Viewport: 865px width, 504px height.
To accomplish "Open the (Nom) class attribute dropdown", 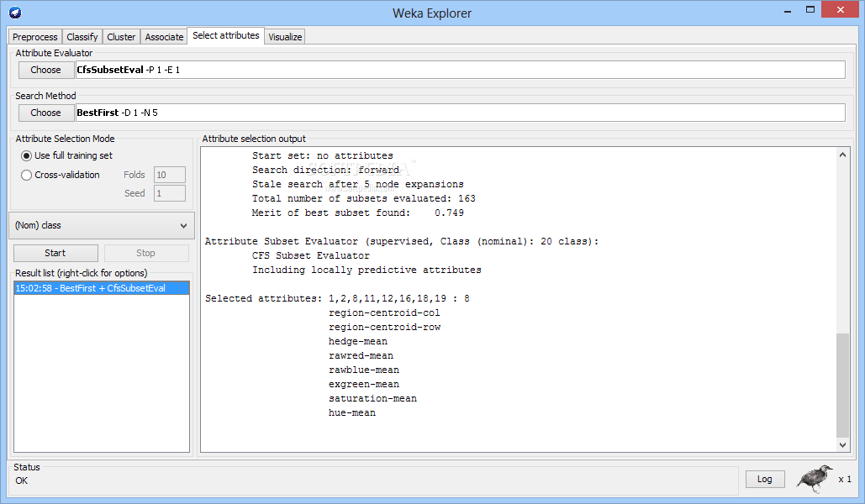I will coord(102,225).
